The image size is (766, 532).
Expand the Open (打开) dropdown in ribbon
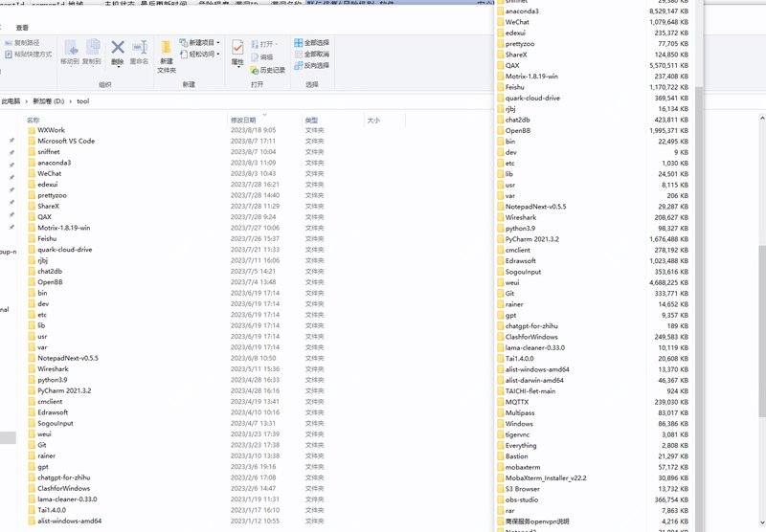click(x=277, y=44)
